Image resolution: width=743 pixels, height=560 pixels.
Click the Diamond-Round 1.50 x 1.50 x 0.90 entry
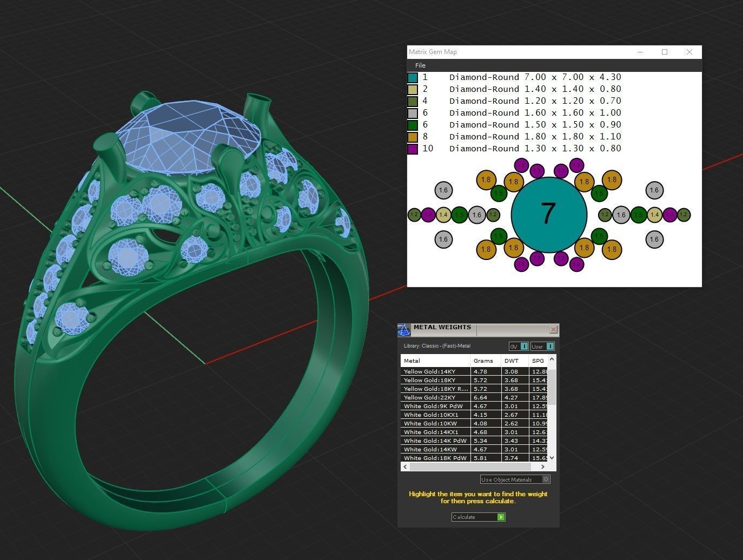[x=535, y=125]
